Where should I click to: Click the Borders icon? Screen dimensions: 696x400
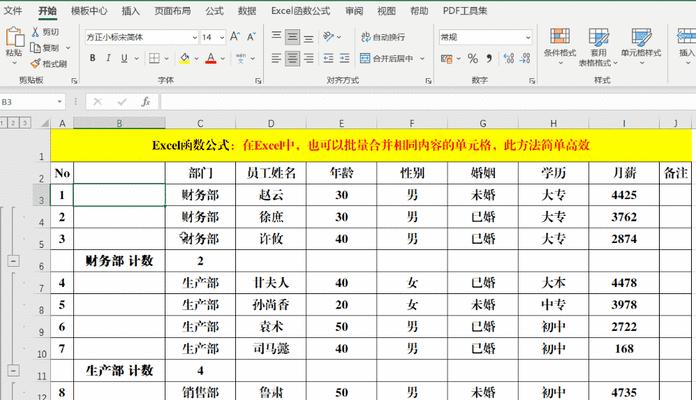(154, 58)
